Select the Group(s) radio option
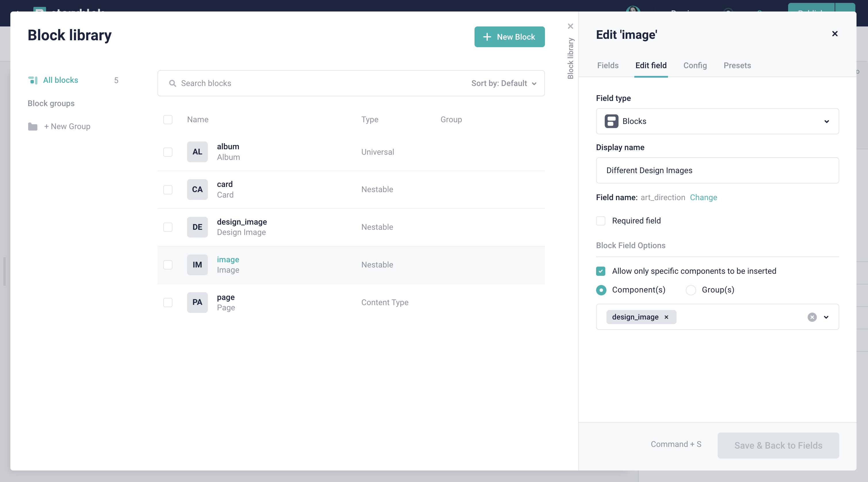This screenshot has height=482, width=868. [x=691, y=290]
